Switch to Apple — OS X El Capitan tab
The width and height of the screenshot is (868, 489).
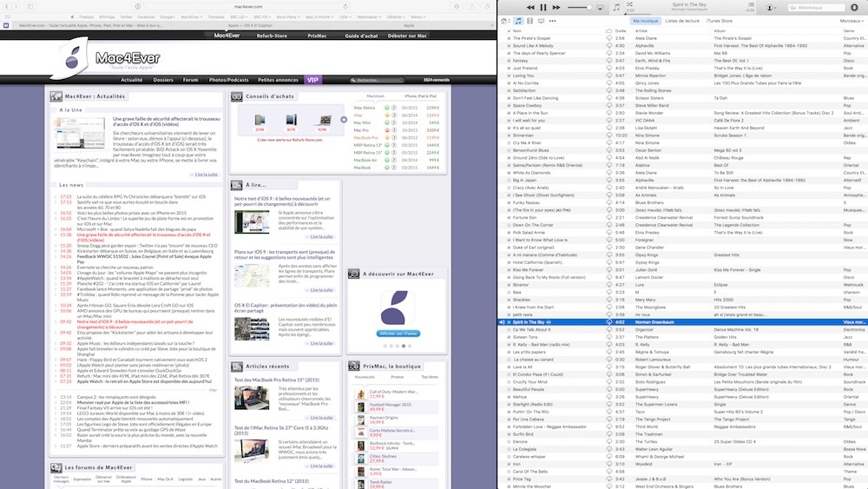pos(250,25)
